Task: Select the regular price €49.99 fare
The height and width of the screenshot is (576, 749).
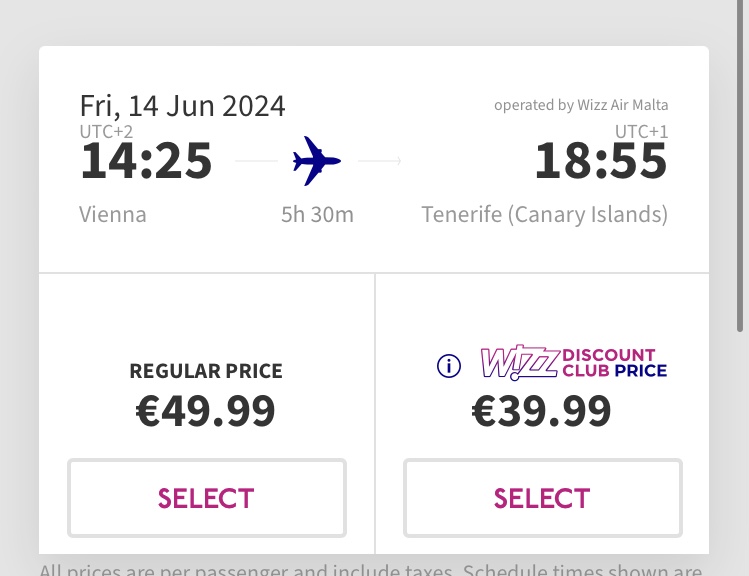Action: (x=207, y=498)
